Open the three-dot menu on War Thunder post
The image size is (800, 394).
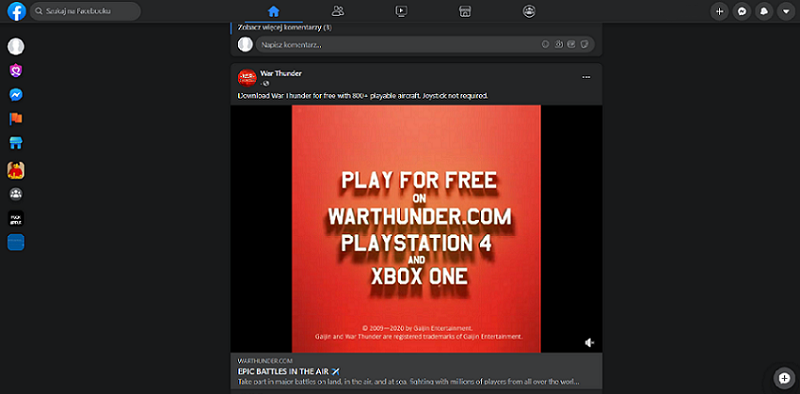click(586, 77)
